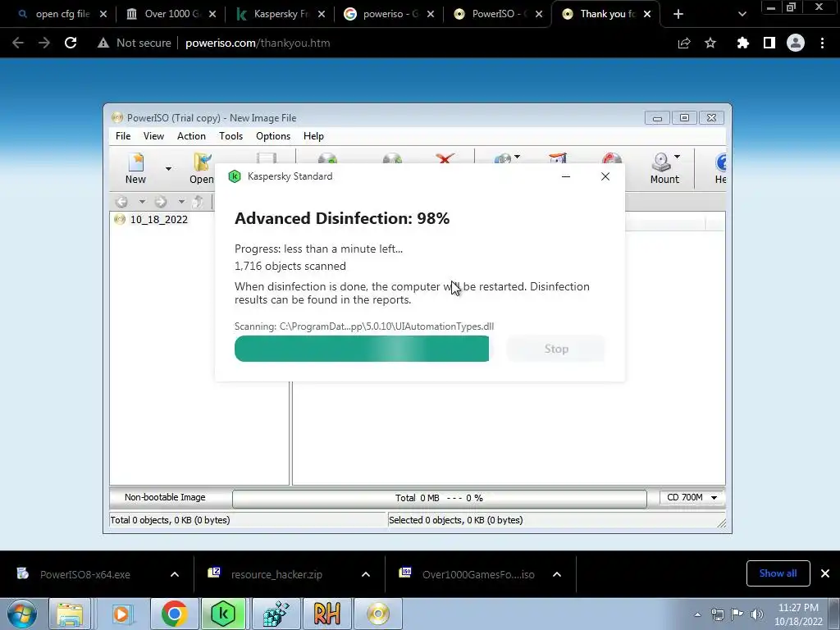Open the back history dropdown arrow in PowerISO
The image size is (840, 630).
tap(142, 202)
